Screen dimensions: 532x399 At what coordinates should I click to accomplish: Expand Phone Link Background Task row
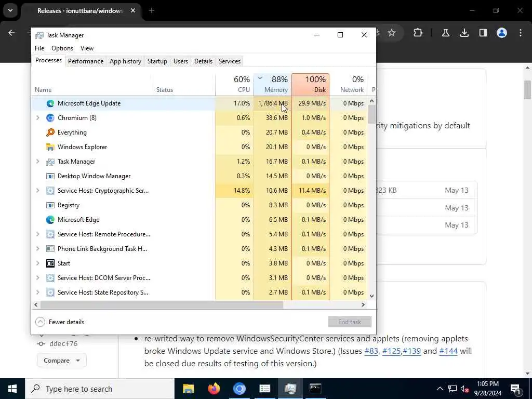[37, 249]
